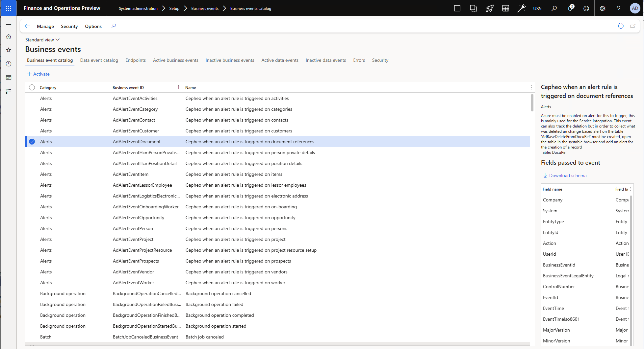The width and height of the screenshot is (644, 349).
Task: Open Favorites star in left sidebar
Action: click(9, 50)
